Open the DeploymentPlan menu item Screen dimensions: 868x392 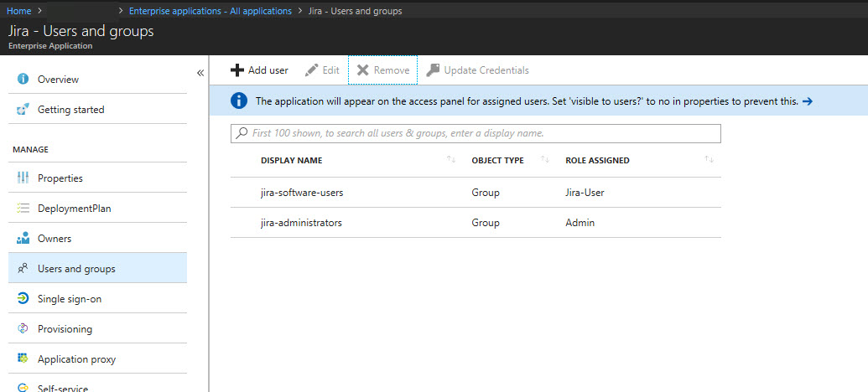(97, 209)
